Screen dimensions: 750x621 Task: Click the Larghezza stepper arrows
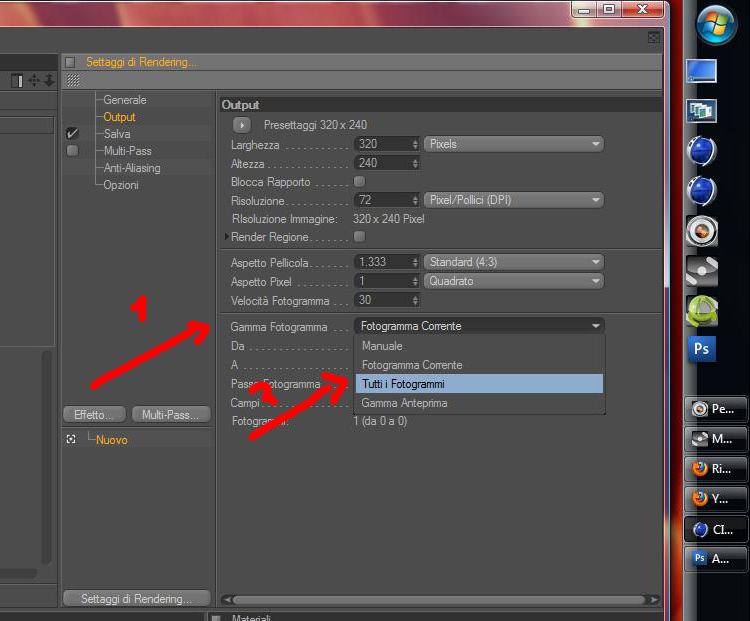(x=415, y=144)
